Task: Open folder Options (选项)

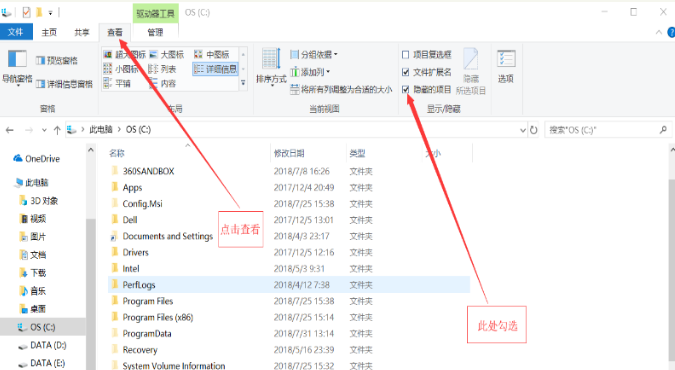Action: click(506, 66)
